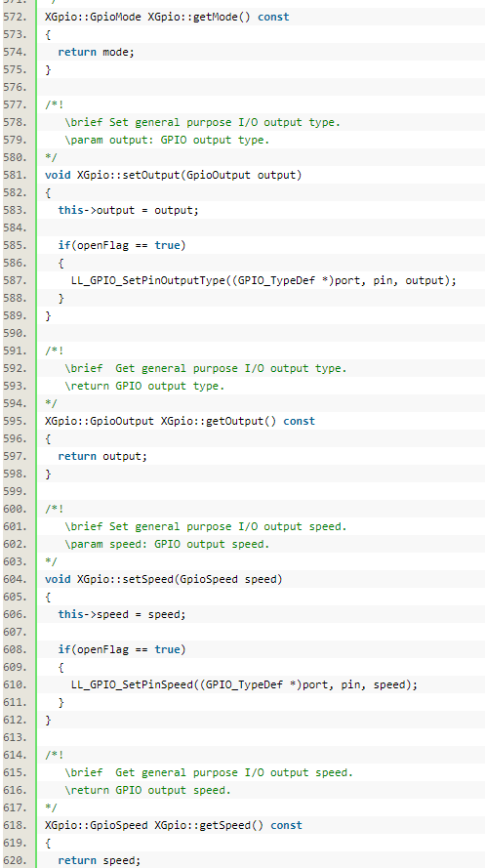Screen dimensions: 485x868
Task: Click the 'return output;' statement
Action: click(102, 456)
